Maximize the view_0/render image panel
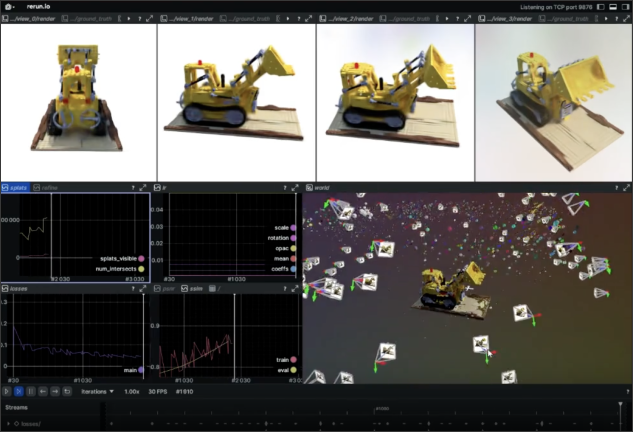This screenshot has width=633, height=432. 150,19
